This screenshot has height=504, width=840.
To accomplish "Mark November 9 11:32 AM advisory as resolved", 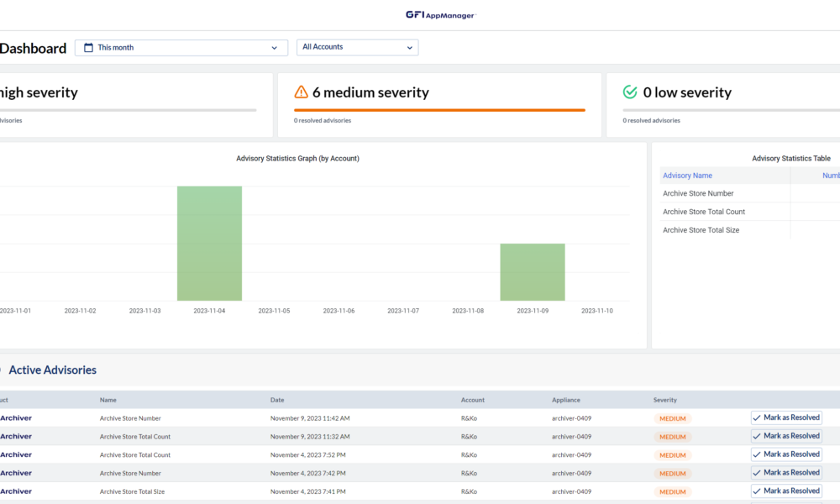I will (x=786, y=437).
